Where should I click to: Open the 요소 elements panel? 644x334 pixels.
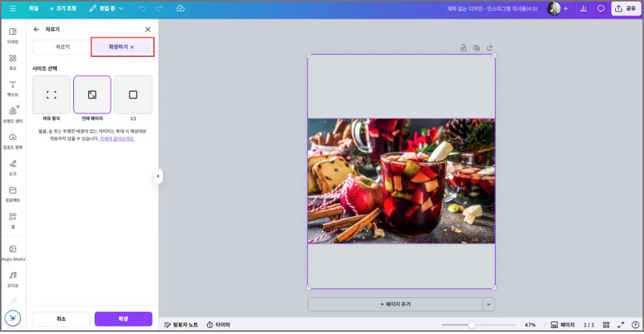(x=13, y=61)
